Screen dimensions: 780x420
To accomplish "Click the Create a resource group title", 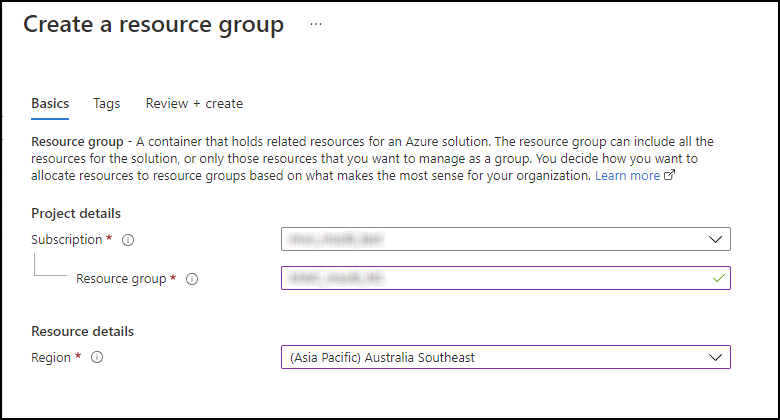I will [x=153, y=25].
